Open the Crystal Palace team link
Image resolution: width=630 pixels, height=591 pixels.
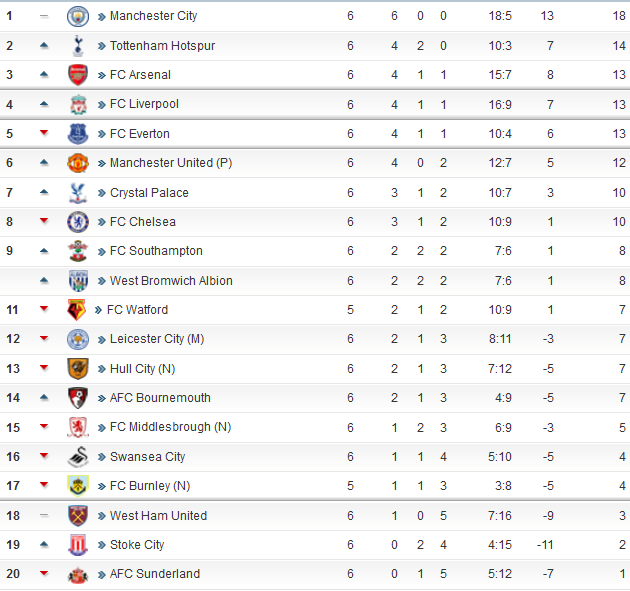[149, 193]
